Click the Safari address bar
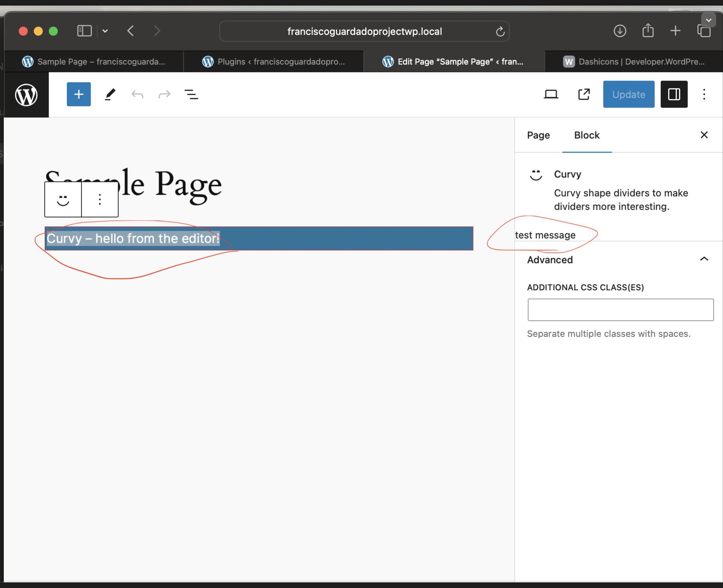The width and height of the screenshot is (723, 588). 364,31
